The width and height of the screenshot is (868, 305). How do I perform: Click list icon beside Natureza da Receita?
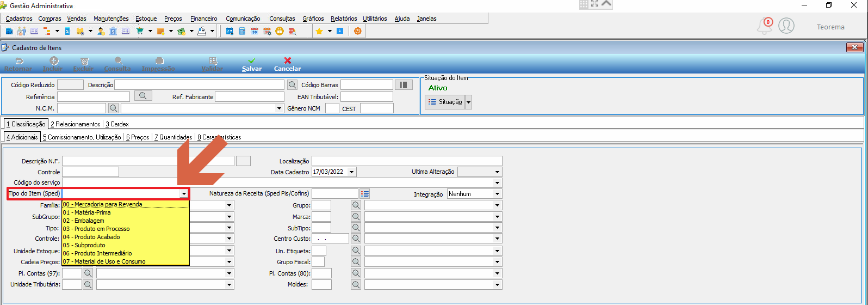pyautogui.click(x=364, y=193)
